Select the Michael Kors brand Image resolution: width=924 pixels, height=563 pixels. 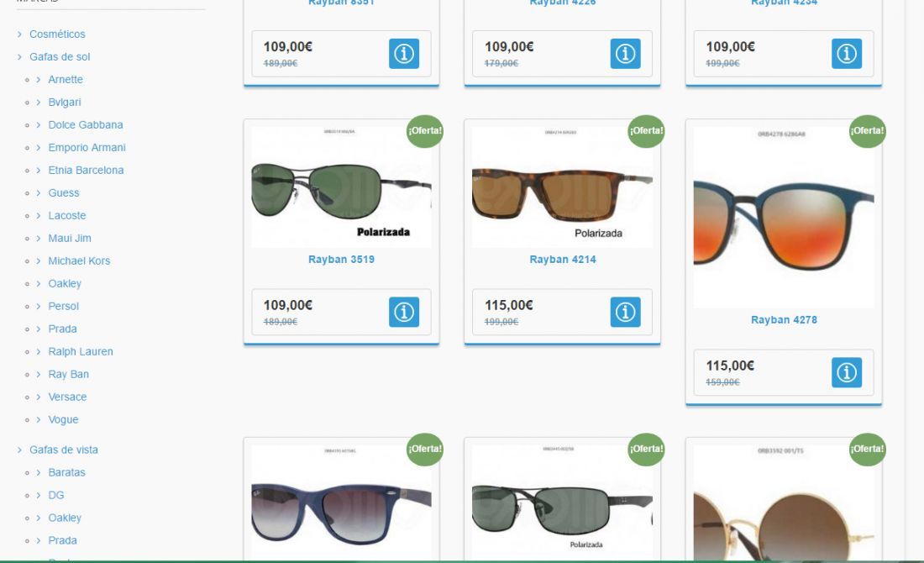point(79,261)
